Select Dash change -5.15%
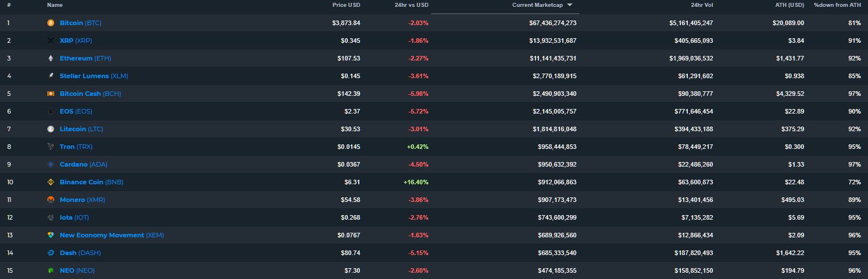868x279 pixels. (418, 253)
